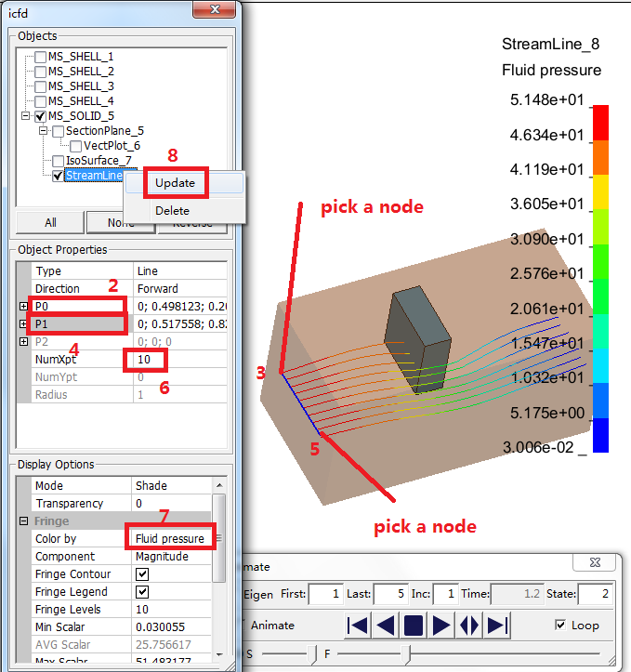The height and width of the screenshot is (672, 631).
Task: Click the First state input field
Action: (x=325, y=594)
